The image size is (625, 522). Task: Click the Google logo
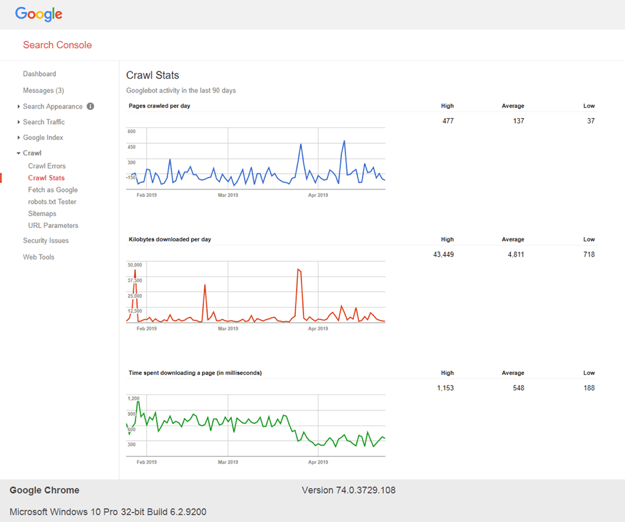point(39,14)
